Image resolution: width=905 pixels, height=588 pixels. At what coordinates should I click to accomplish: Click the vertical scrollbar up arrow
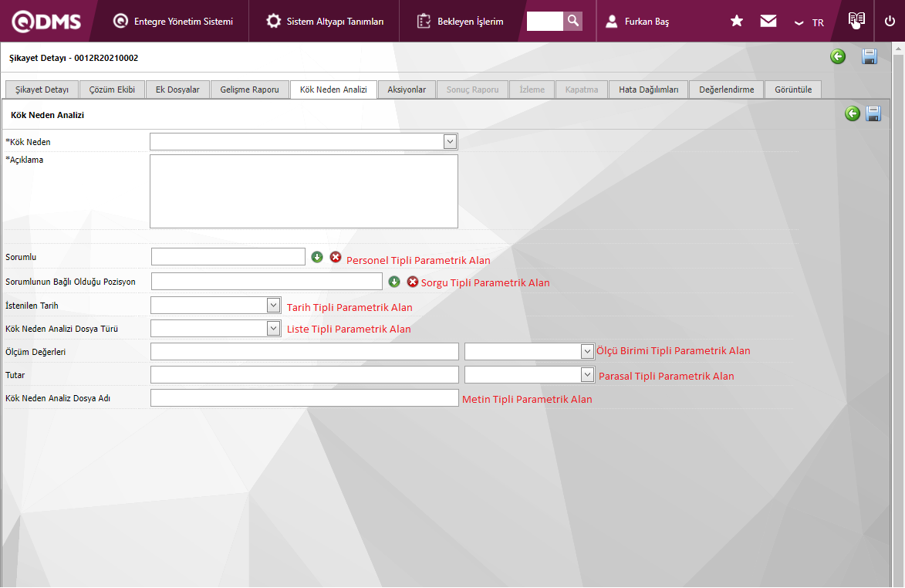point(897,49)
